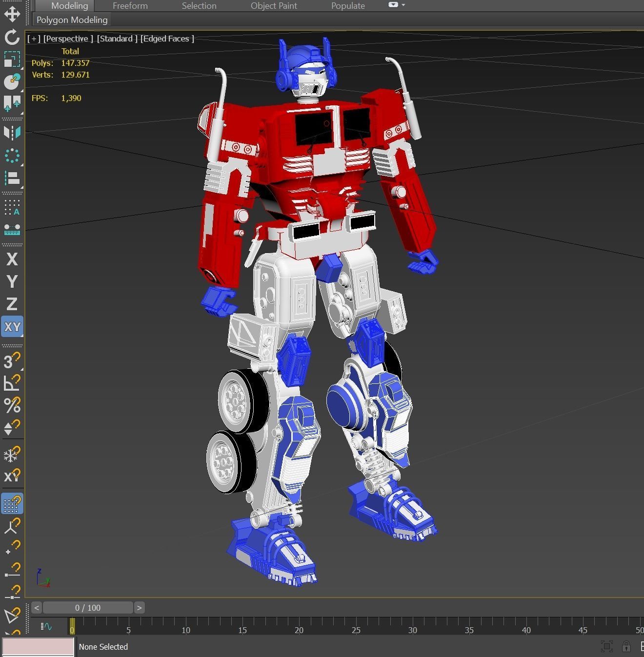This screenshot has width=644, height=657.
Task: Open the Perspective viewport label menu
Action: 68,39
